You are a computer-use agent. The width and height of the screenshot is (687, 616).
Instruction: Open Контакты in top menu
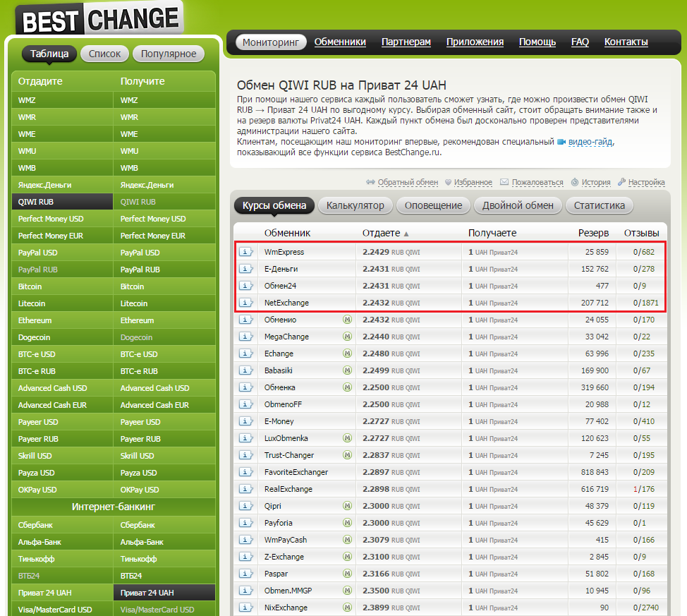626,42
